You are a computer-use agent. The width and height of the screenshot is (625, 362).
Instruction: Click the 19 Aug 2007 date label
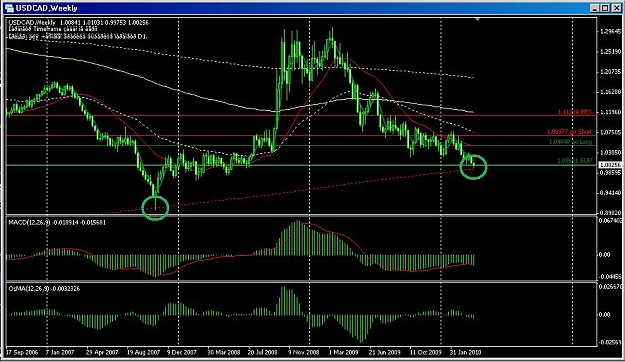click(x=143, y=353)
